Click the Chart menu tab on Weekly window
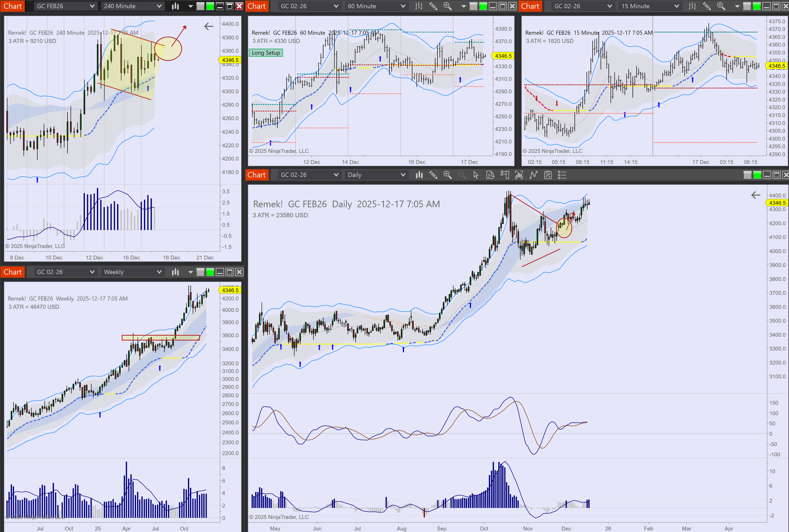Image resolution: width=789 pixels, height=532 pixels. click(x=13, y=272)
